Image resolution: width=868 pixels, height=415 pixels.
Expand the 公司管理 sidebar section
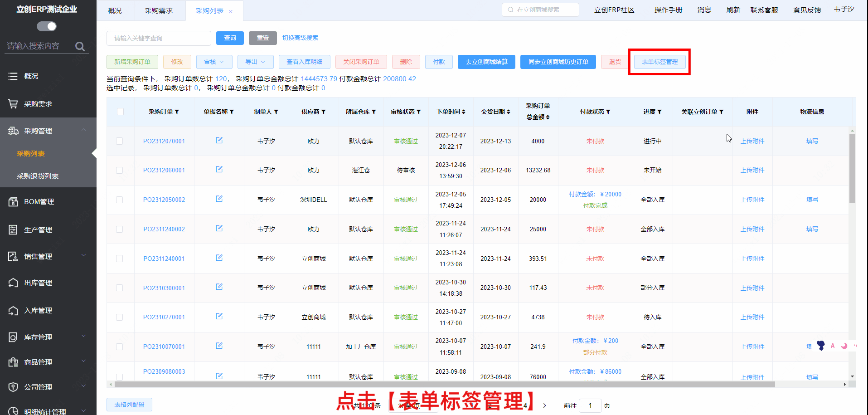[x=84, y=386]
